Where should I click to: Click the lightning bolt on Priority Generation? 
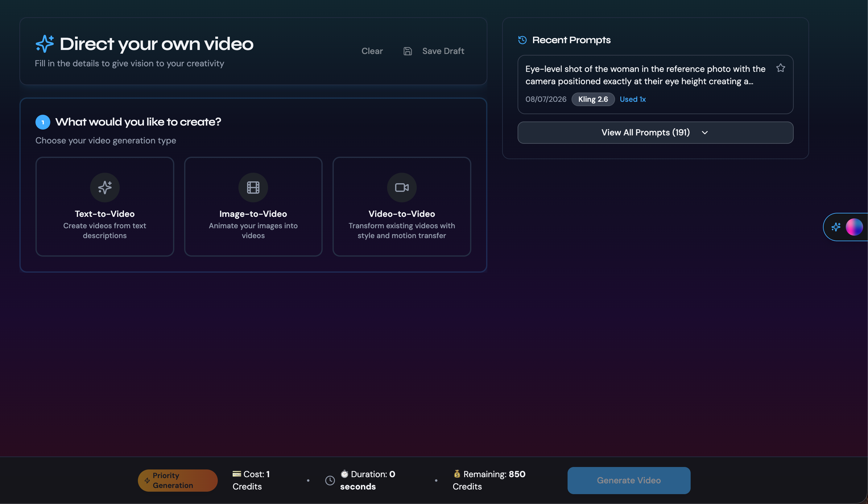[x=147, y=480]
